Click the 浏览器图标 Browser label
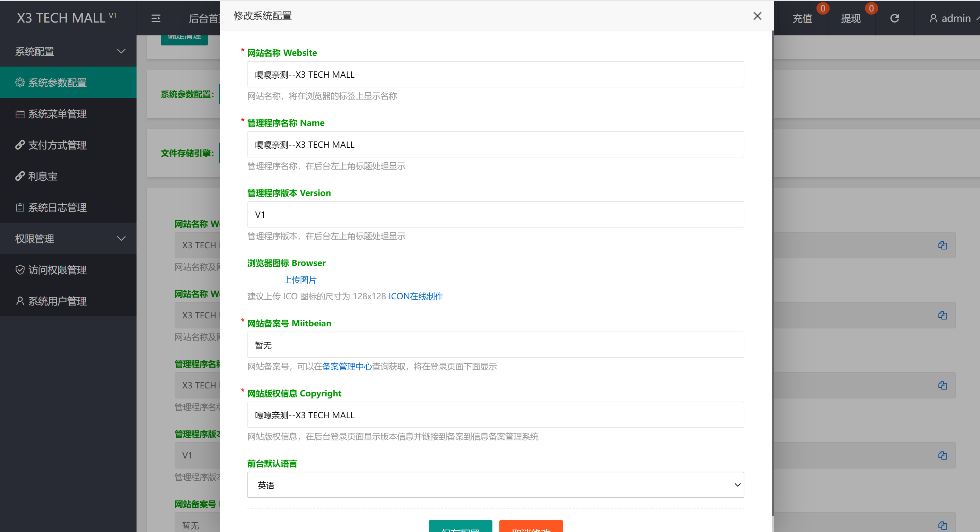Viewport: 980px width, 532px height. tap(287, 263)
